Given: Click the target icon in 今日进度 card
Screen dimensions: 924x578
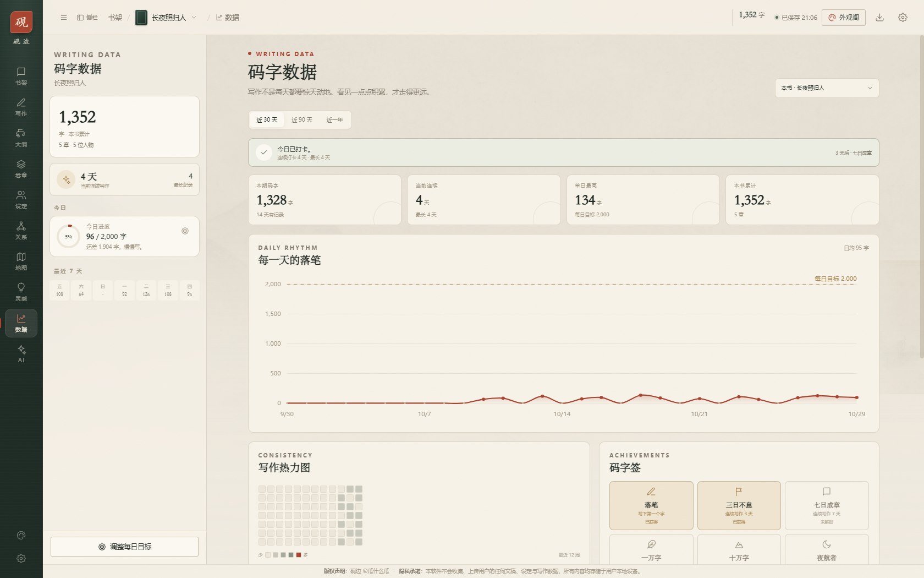Looking at the screenshot, I should pos(185,231).
